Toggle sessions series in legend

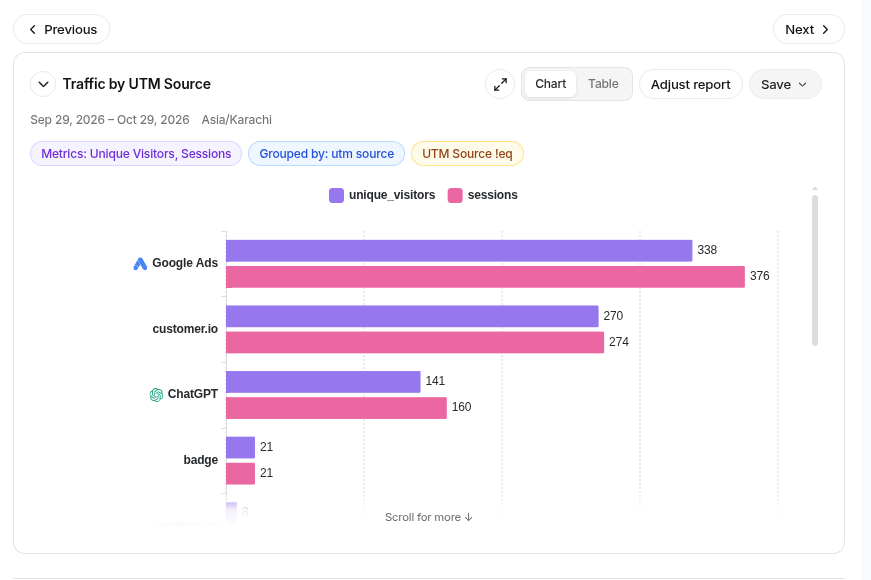[x=483, y=195]
